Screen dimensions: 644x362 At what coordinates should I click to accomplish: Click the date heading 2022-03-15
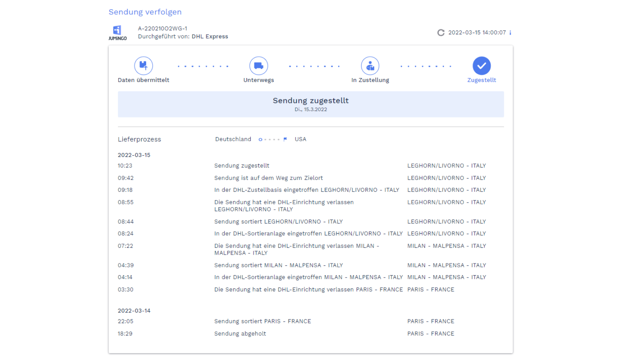click(134, 155)
